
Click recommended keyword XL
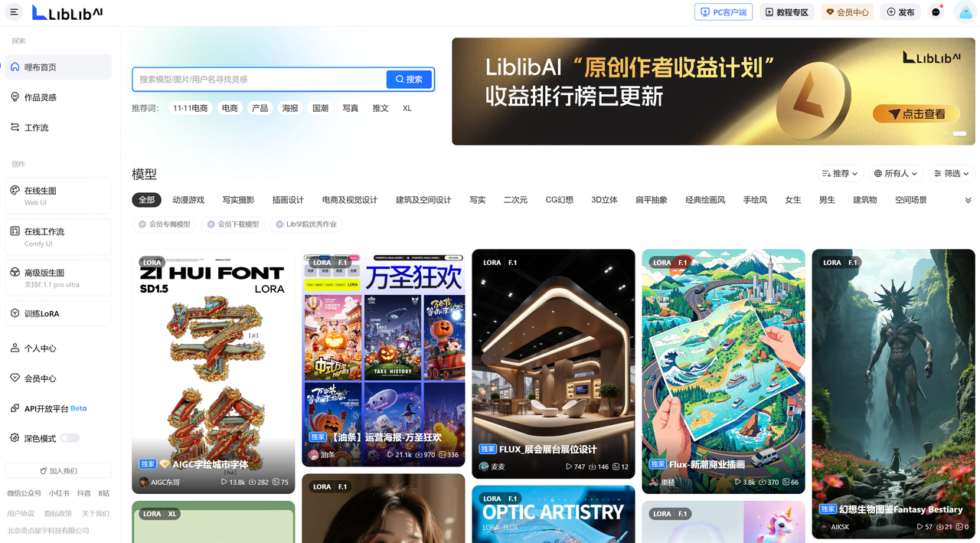[x=407, y=108]
